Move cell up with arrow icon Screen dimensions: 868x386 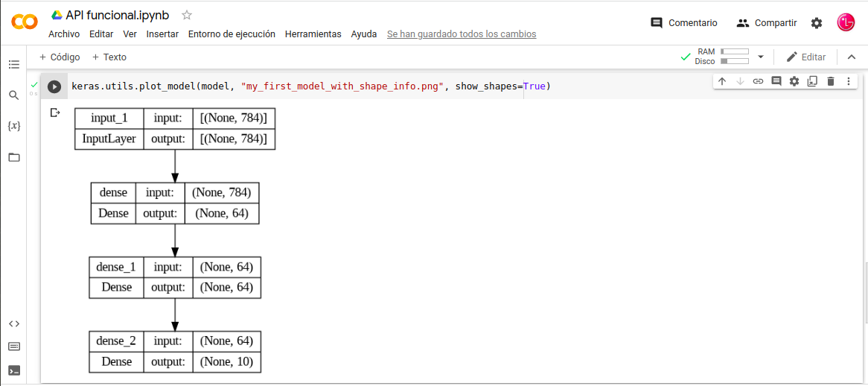pos(722,81)
